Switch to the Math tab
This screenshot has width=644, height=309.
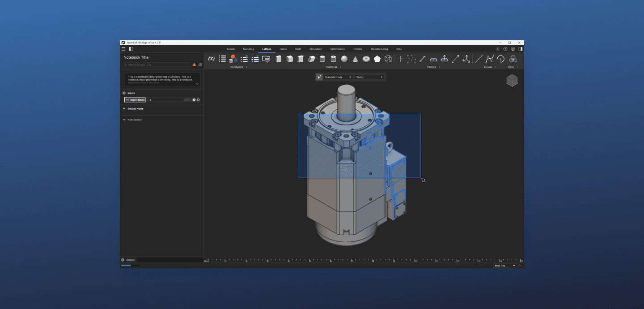tap(298, 49)
